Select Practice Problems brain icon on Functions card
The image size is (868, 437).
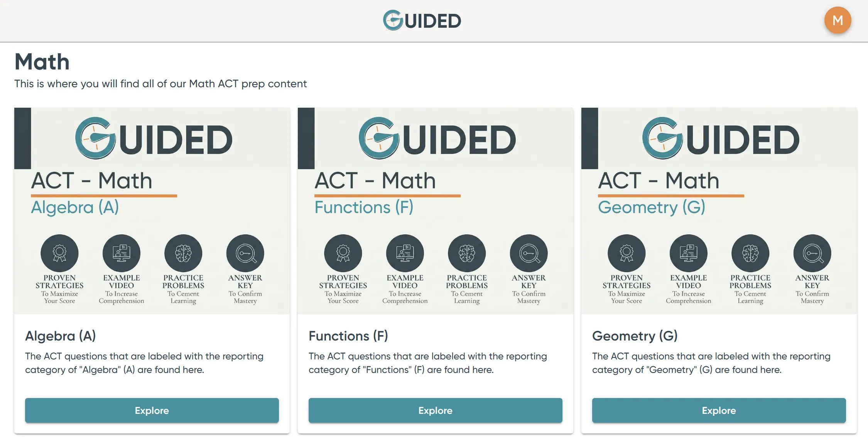click(x=467, y=253)
